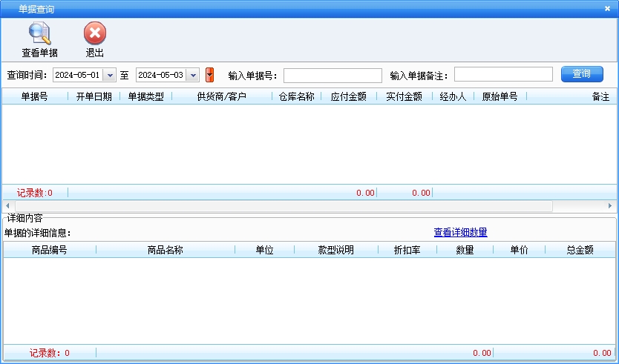This screenshot has height=364, width=619.
Task: Click the horizontal scrollbar left arrow
Action: pyautogui.click(x=7, y=205)
